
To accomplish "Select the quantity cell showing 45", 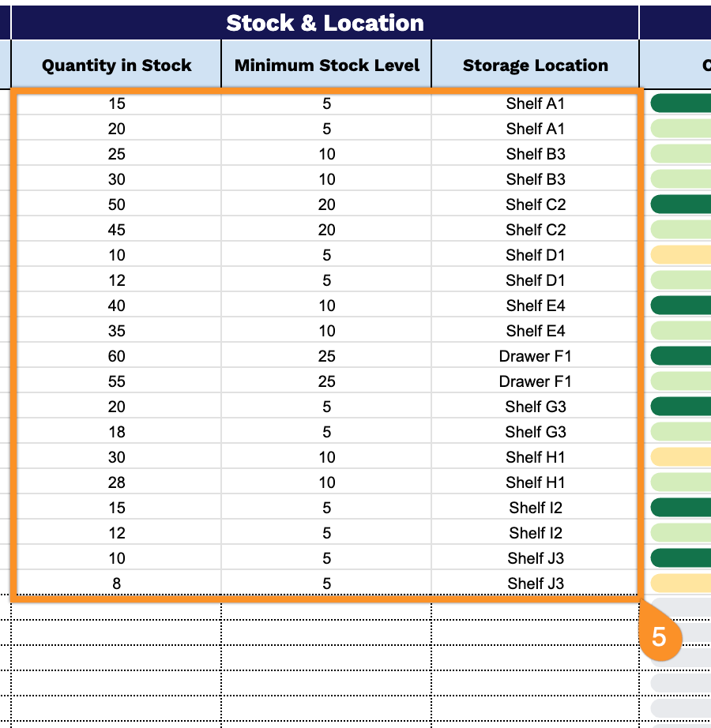I will tap(116, 230).
